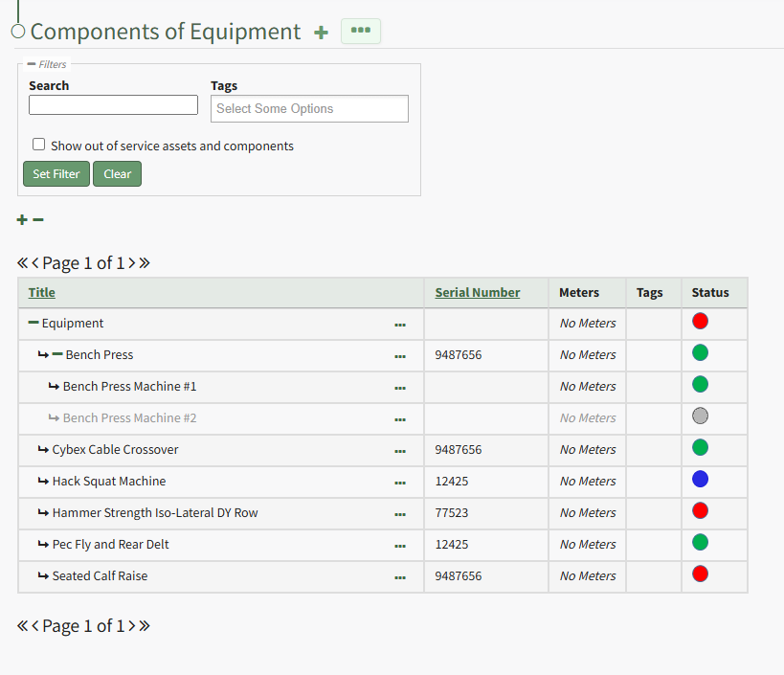Screen dimensions: 784x675
Task: Sort table by Title column header
Action: (x=42, y=293)
